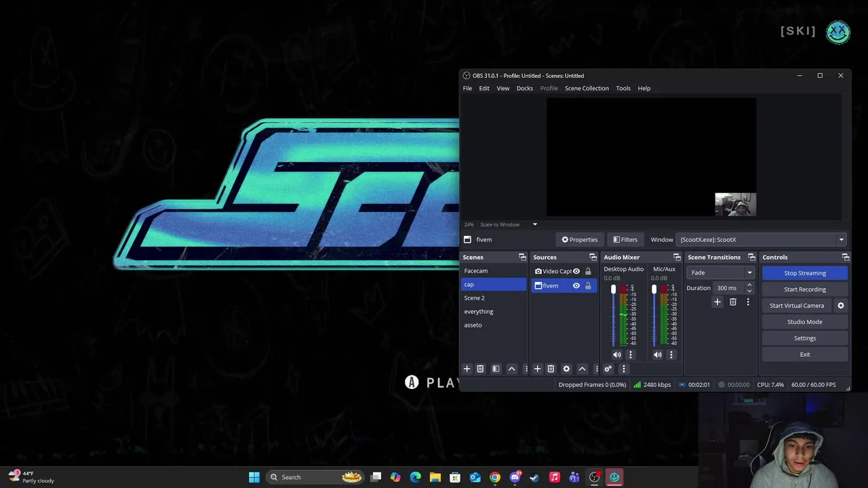Select the everything scene
Image resolution: width=868 pixels, height=488 pixels.
point(494,312)
